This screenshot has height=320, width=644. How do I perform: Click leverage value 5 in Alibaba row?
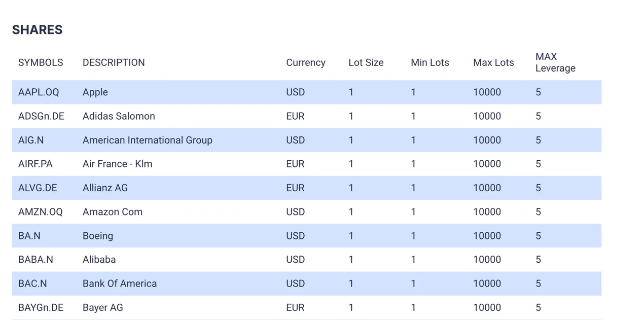tap(539, 260)
